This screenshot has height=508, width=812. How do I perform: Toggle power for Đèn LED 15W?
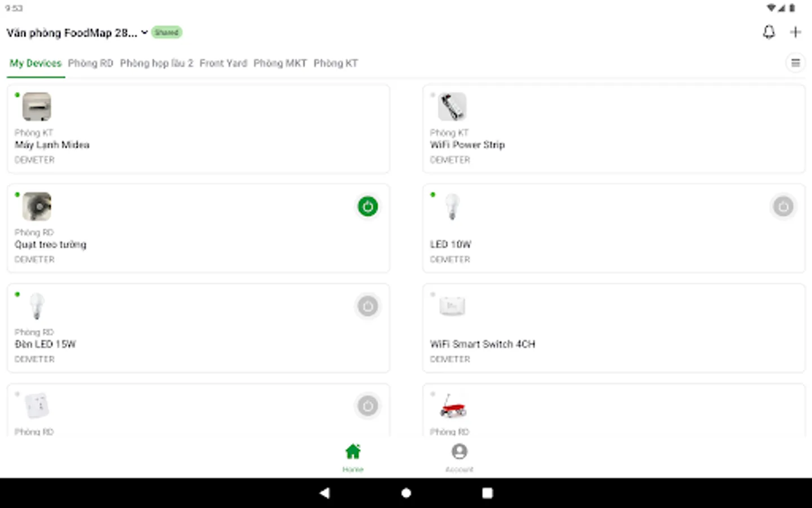[368, 306]
